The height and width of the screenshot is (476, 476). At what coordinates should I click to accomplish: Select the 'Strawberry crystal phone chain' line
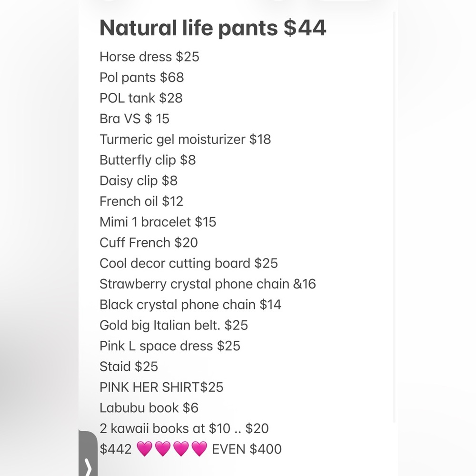click(208, 284)
